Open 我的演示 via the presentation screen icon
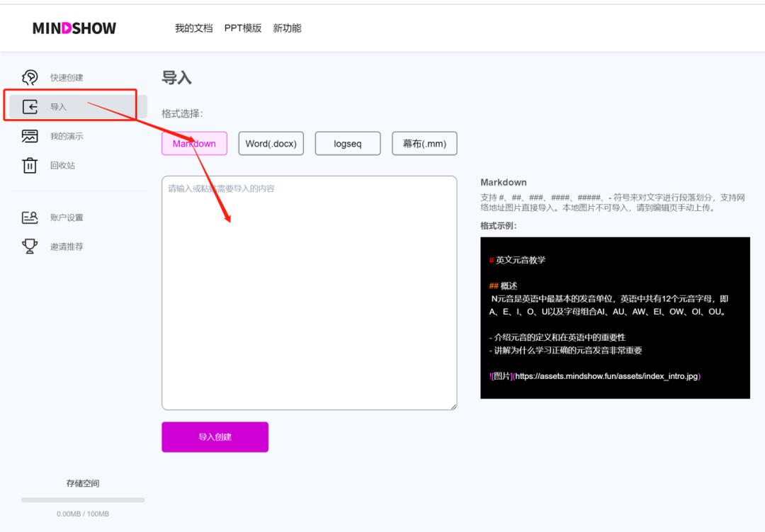This screenshot has width=765, height=532. point(29,135)
